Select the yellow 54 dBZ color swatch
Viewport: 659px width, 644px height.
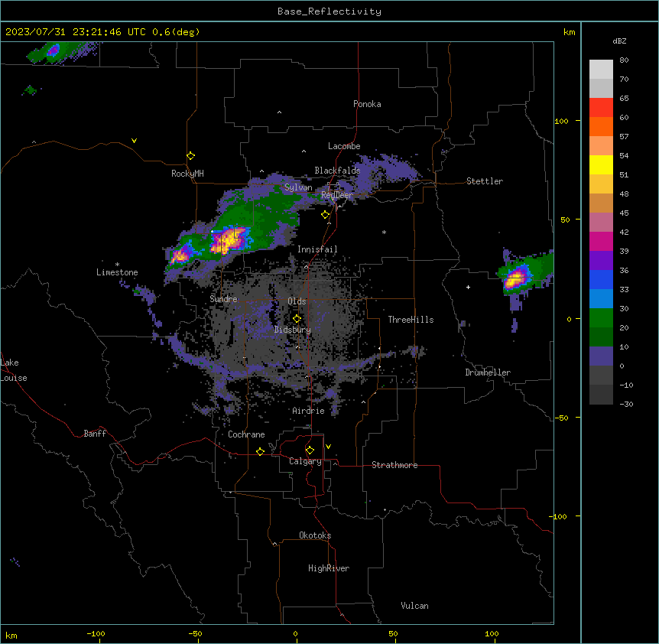pos(601,164)
